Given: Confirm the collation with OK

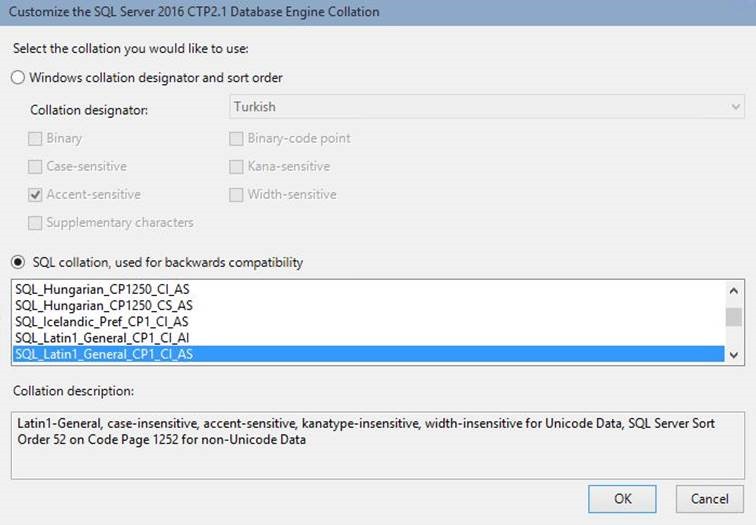Looking at the screenshot, I should [x=622, y=498].
